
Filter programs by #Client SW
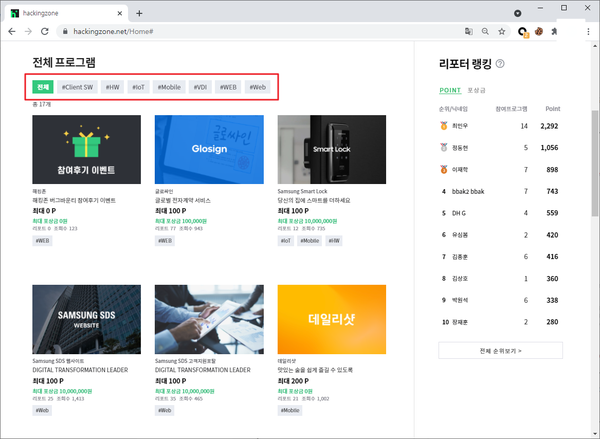tap(77, 87)
